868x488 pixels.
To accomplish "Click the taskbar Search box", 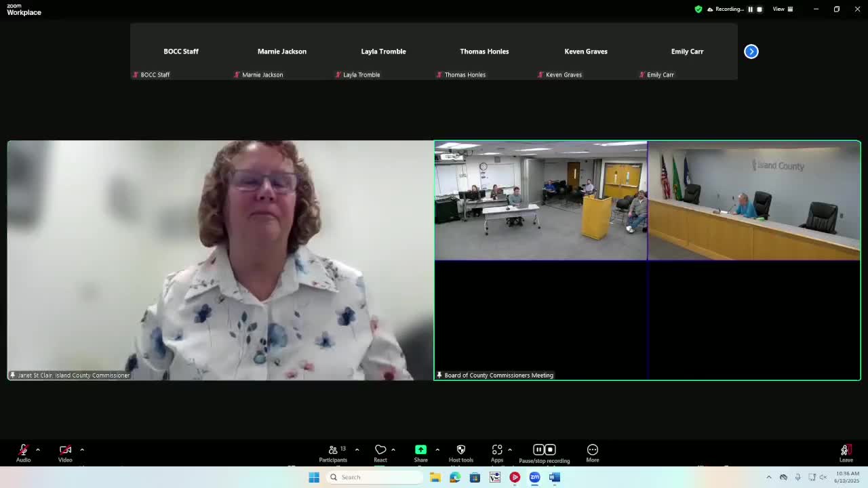I will [374, 477].
